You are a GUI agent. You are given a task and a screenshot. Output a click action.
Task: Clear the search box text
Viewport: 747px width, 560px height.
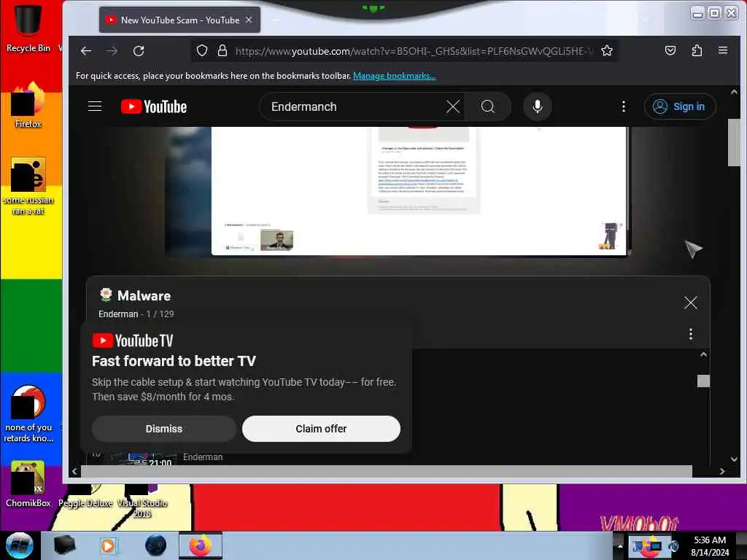pyautogui.click(x=452, y=106)
